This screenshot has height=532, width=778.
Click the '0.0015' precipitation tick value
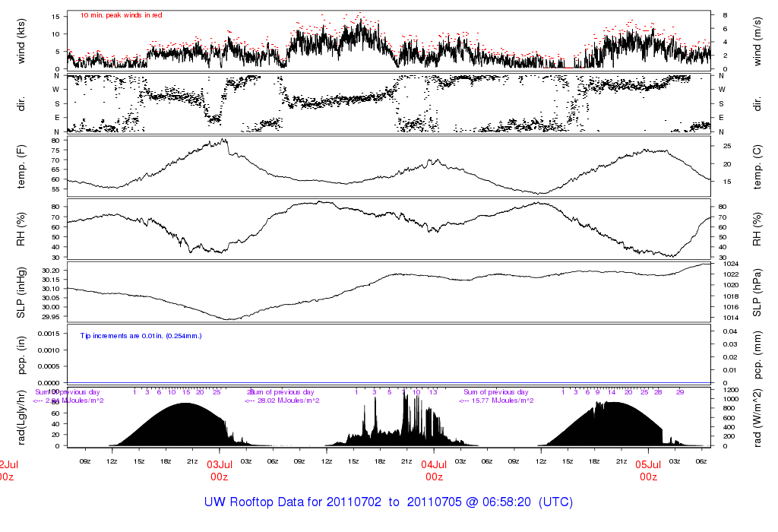coord(49,334)
